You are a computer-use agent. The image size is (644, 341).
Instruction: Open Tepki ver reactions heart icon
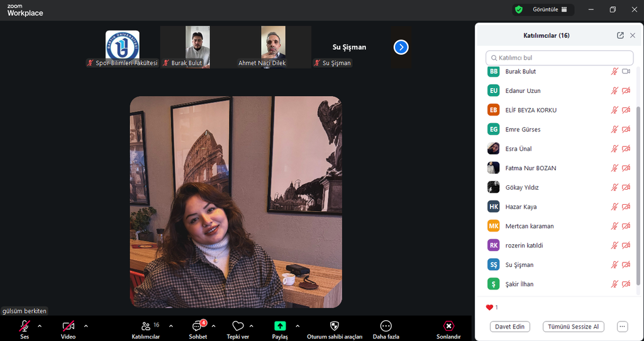click(238, 327)
